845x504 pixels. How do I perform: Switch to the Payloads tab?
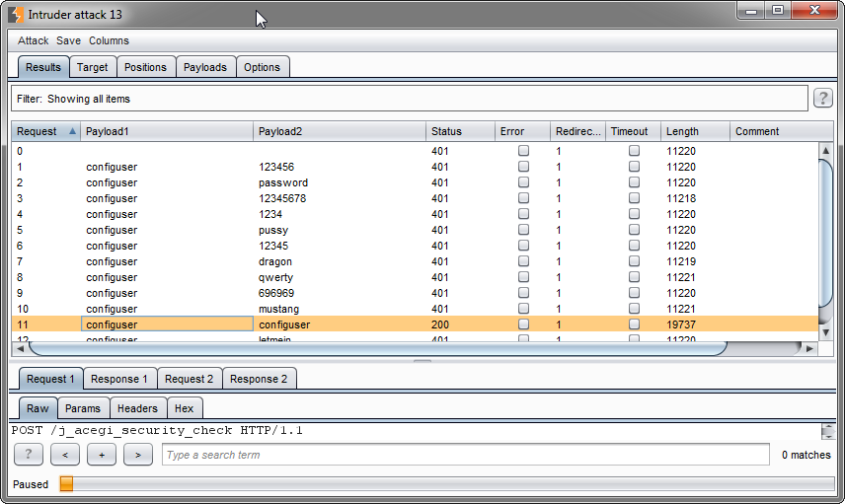point(205,67)
